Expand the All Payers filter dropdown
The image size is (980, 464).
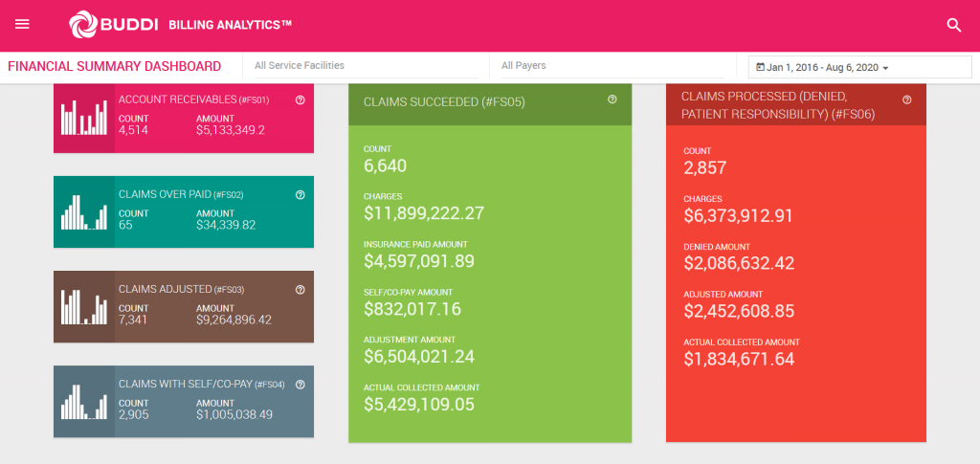[613, 66]
